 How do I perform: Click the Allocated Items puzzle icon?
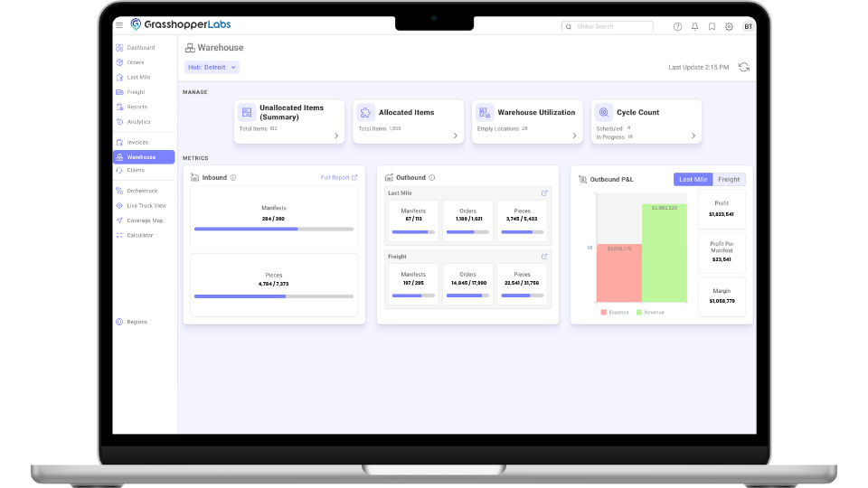tap(365, 112)
